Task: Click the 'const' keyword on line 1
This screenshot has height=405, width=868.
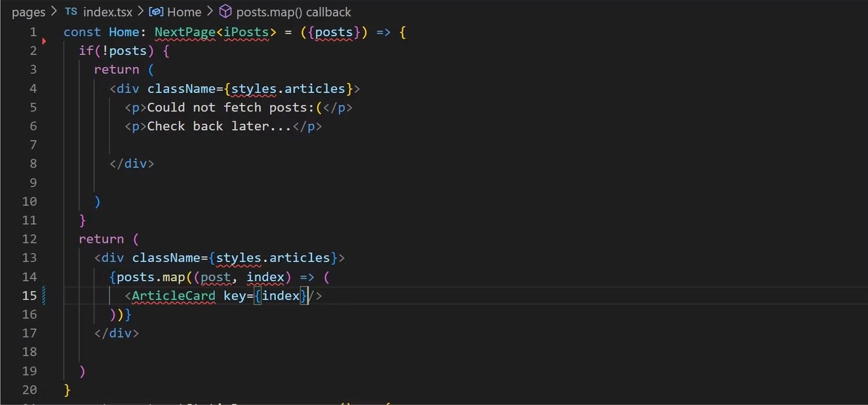Action: pos(83,32)
